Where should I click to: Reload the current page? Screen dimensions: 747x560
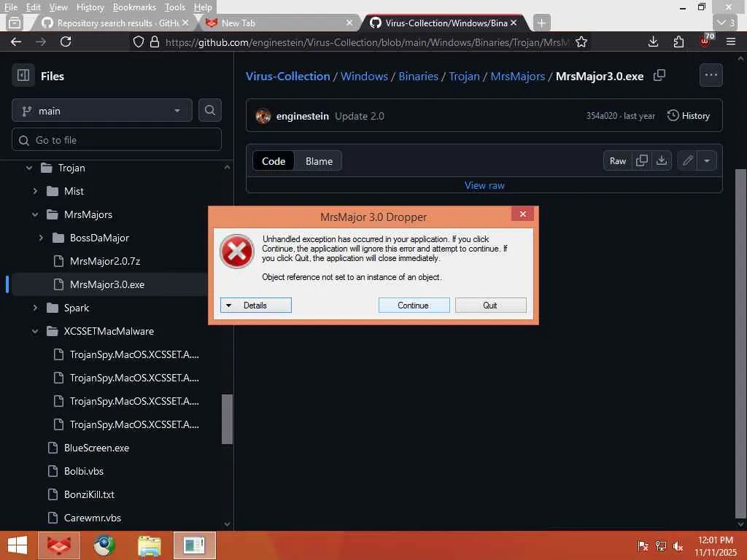[66, 42]
